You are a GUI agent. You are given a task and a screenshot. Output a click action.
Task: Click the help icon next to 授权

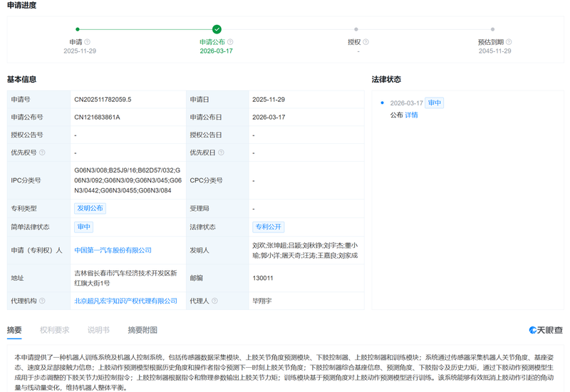(x=366, y=42)
